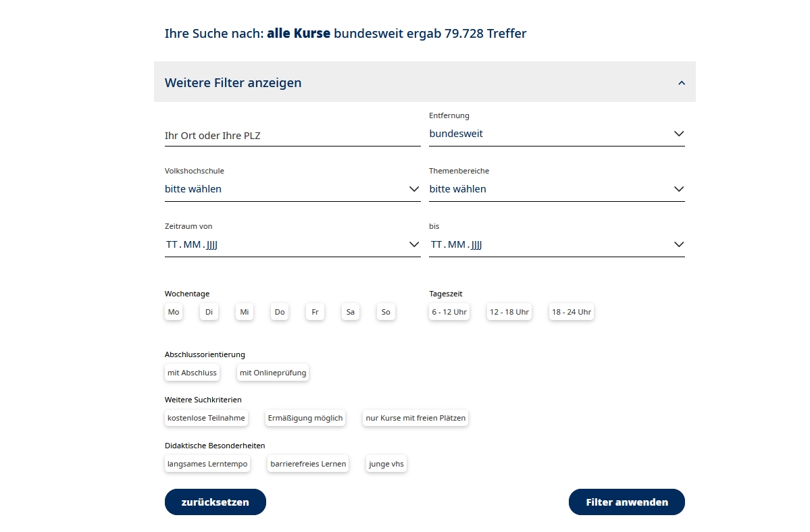The width and height of the screenshot is (810, 532).
Task: Toggle the mit Onlineprüfung option
Action: [x=273, y=373]
